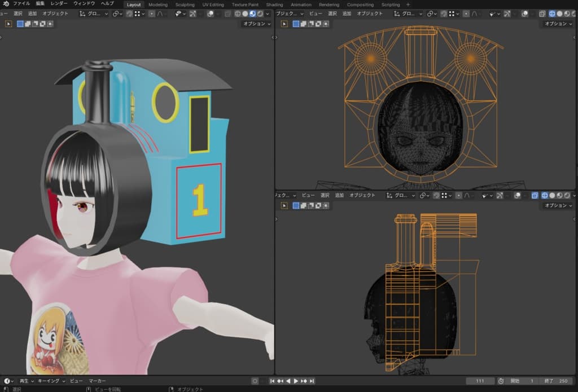Switch left viewport to material preview shading

coord(252,14)
